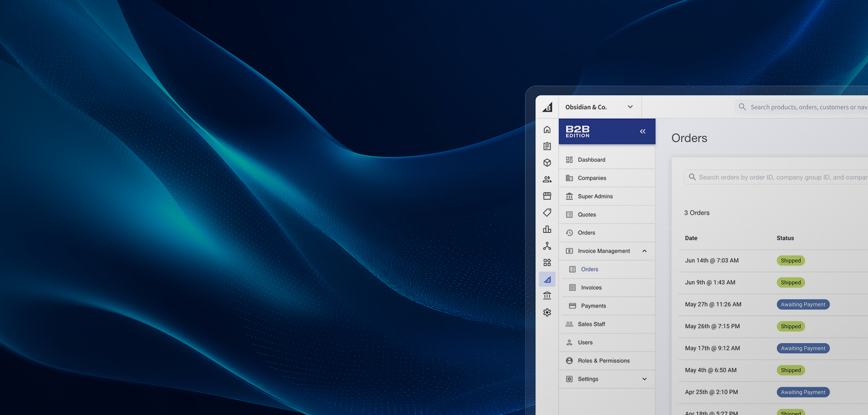The image size is (868, 415).
Task: Open the Products box icon in rail
Action: (x=547, y=163)
